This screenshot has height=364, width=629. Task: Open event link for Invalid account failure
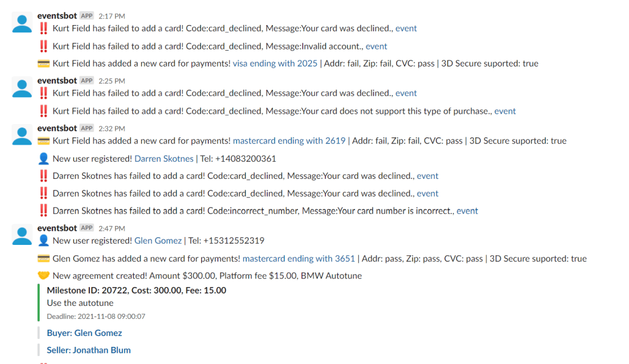[377, 46]
